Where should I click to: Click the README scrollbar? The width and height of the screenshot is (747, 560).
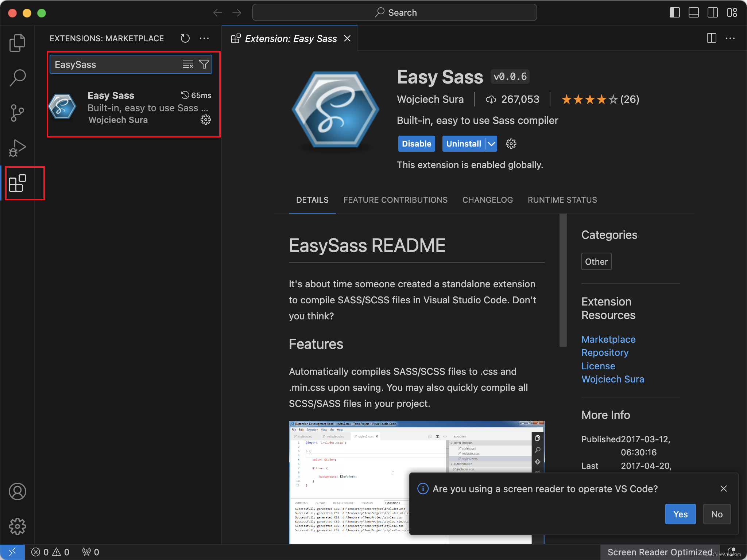pyautogui.click(x=563, y=280)
